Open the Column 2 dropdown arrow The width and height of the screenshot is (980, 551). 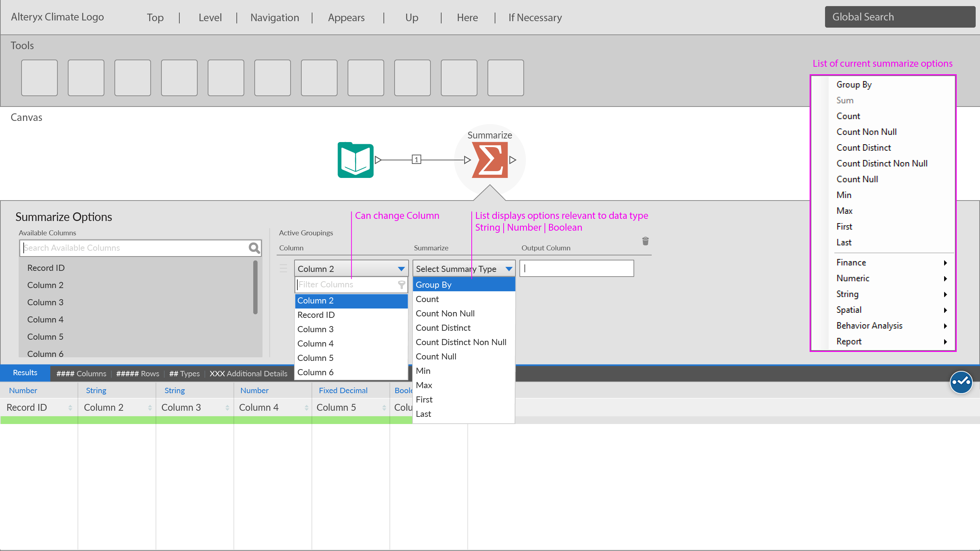coord(401,269)
